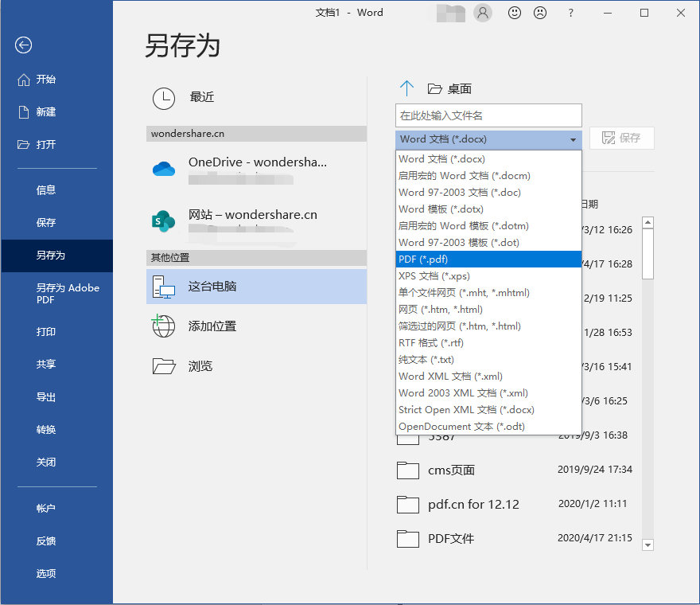Click the open folder icon beside 打开
The width and height of the screenshot is (700, 605).
click(x=23, y=144)
